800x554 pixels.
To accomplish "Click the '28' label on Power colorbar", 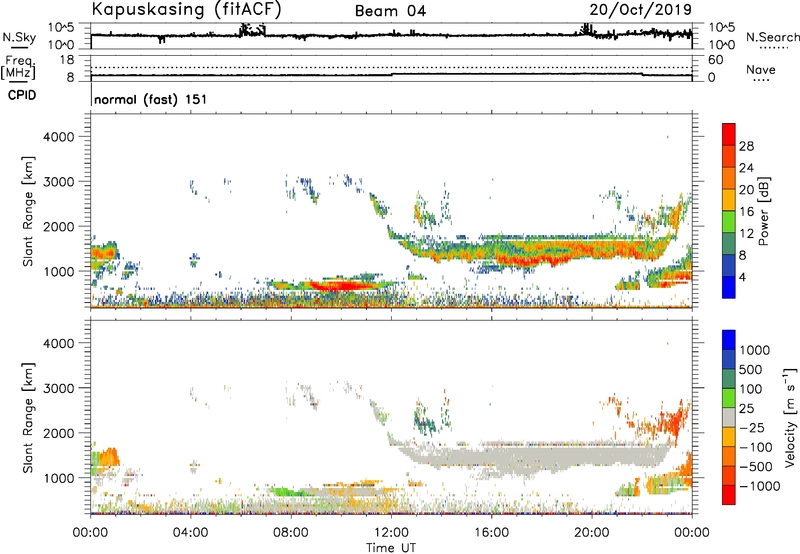I will click(746, 146).
